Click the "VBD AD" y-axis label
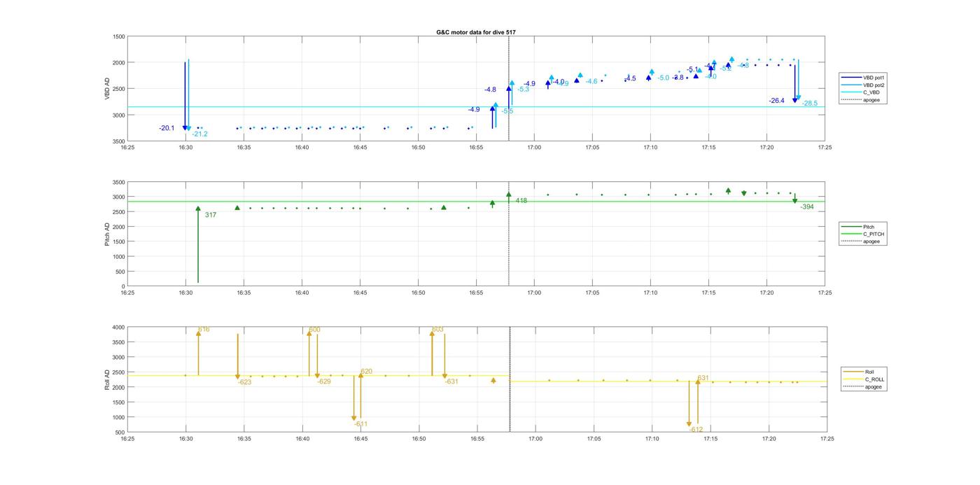The image size is (980, 485). point(107,88)
